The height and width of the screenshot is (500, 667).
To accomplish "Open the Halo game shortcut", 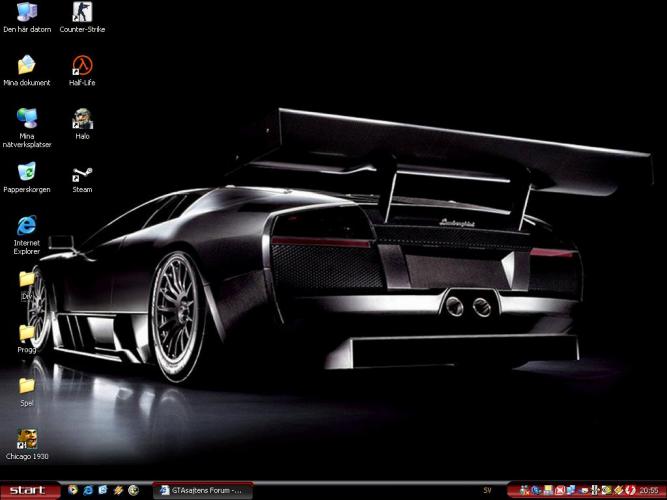I will pos(82,119).
